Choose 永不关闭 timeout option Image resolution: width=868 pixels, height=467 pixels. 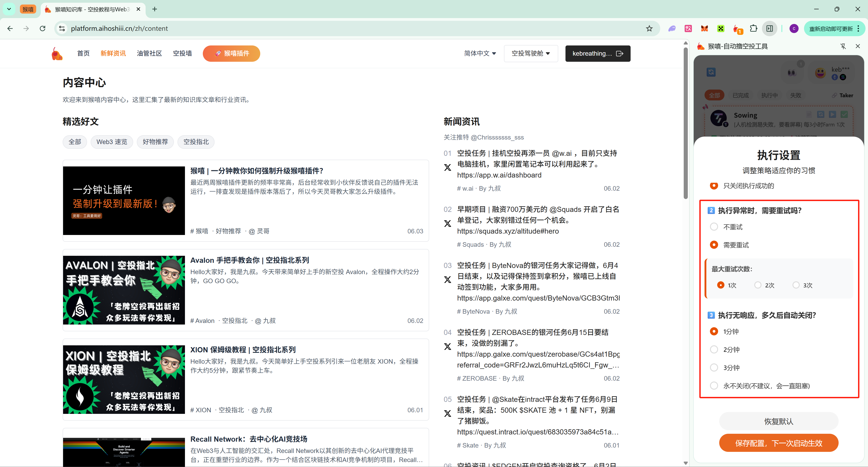714,385
